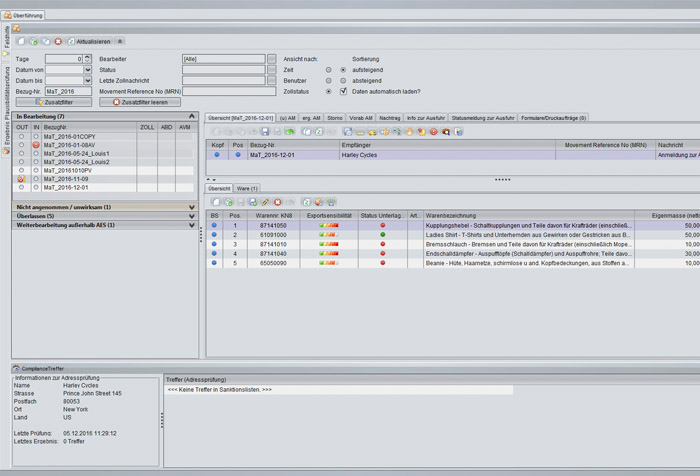Click the duplicate pages icon in declaration toolbar
This screenshot has width=700, height=476.
(x=306, y=132)
